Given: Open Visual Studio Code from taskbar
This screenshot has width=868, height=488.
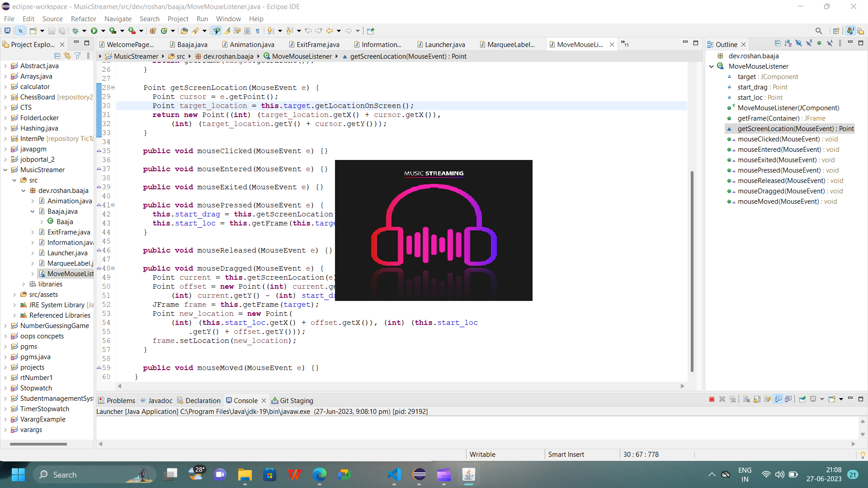Looking at the screenshot, I should tap(394, 474).
